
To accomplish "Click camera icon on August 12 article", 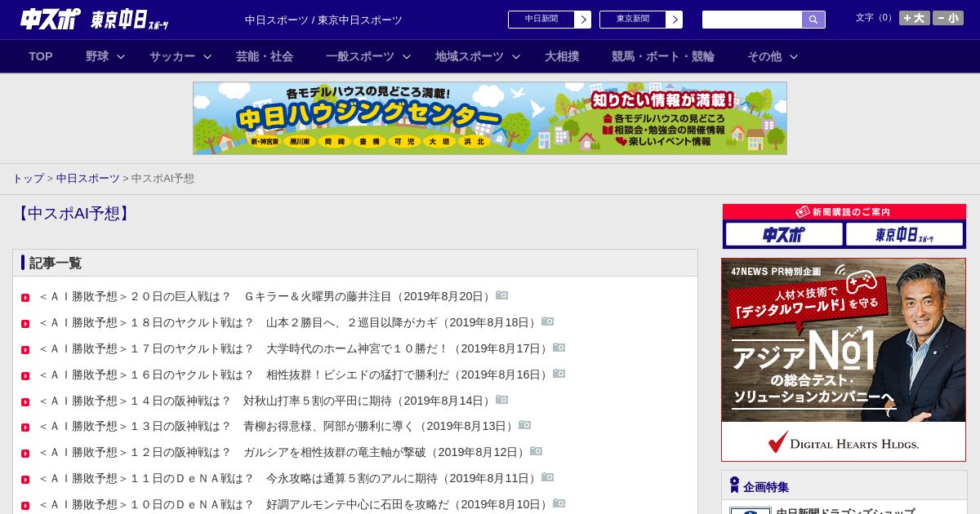I will [537, 451].
